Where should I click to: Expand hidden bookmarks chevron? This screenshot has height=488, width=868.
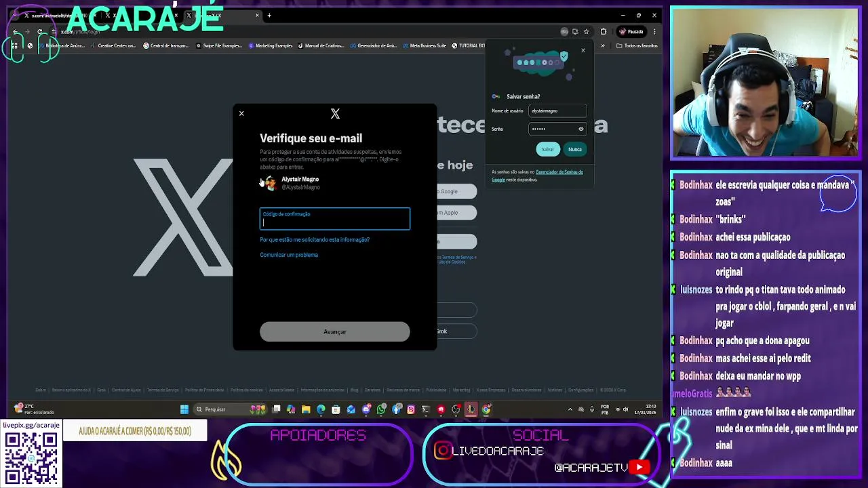click(603, 45)
